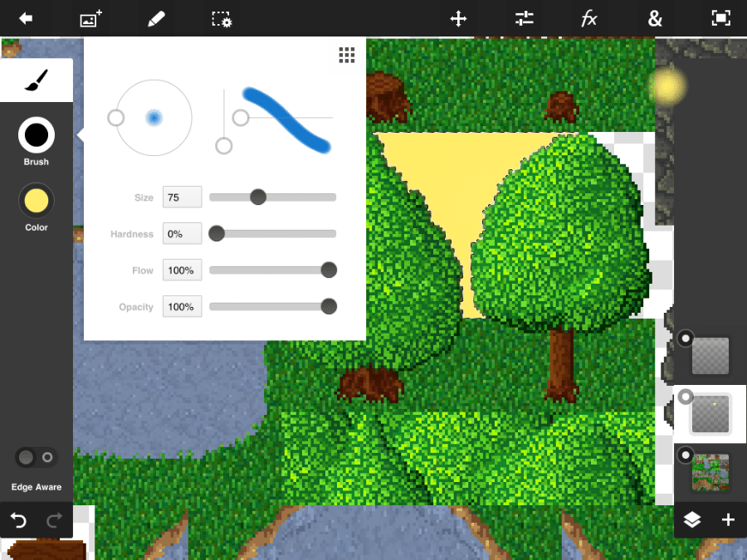747x560 pixels.
Task: Click the Flow value field
Action: [x=182, y=270]
